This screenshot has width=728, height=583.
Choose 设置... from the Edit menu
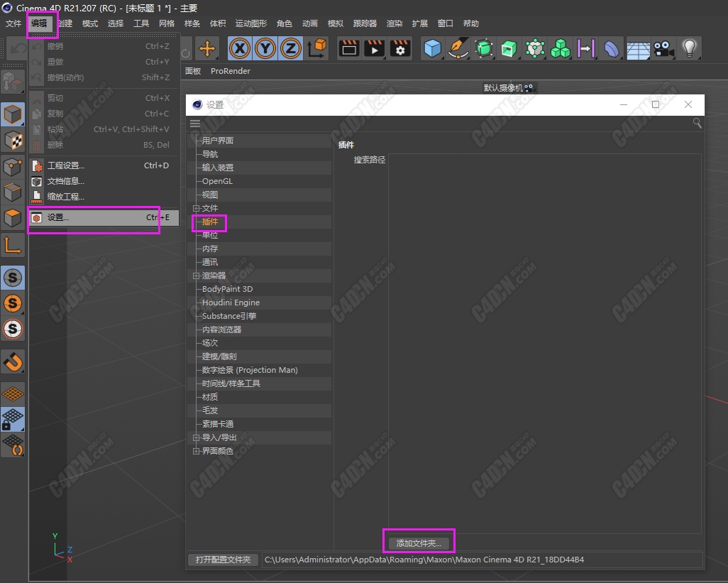click(x=104, y=217)
